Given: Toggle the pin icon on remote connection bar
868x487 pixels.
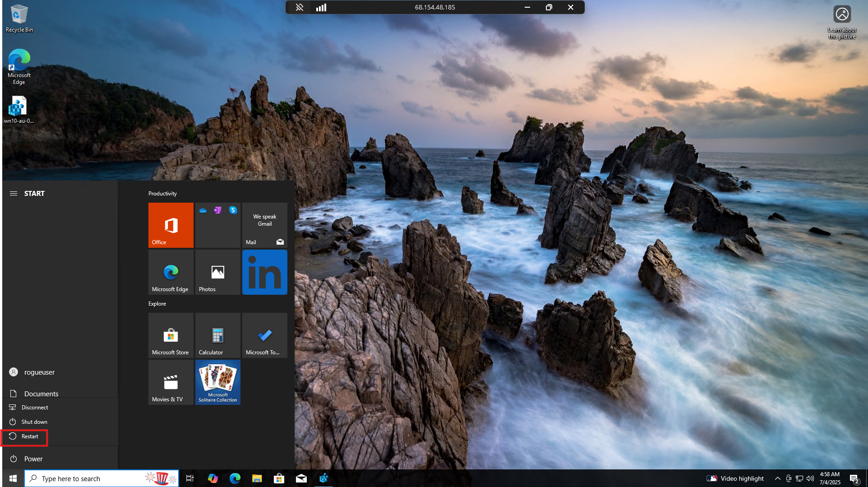Looking at the screenshot, I should (299, 7).
